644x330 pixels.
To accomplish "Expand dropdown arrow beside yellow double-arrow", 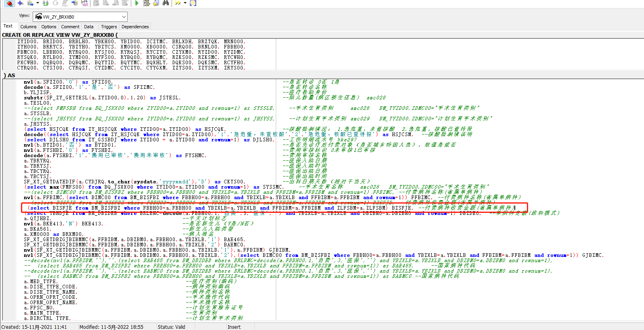I will click(185, 3).
